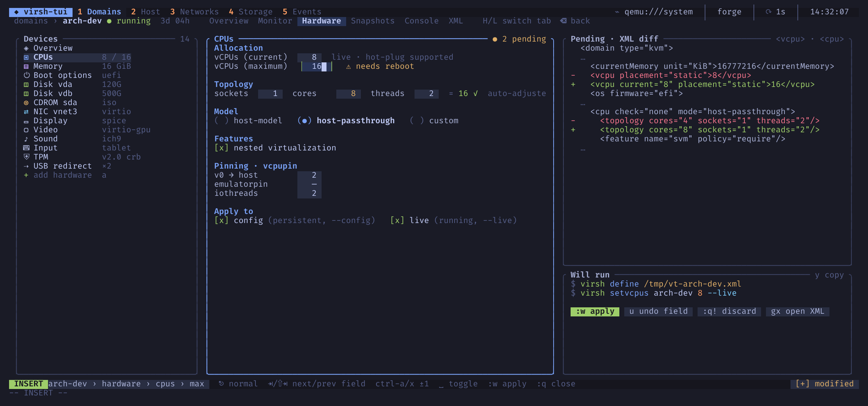Click the plus icon for add hardware

26,175
